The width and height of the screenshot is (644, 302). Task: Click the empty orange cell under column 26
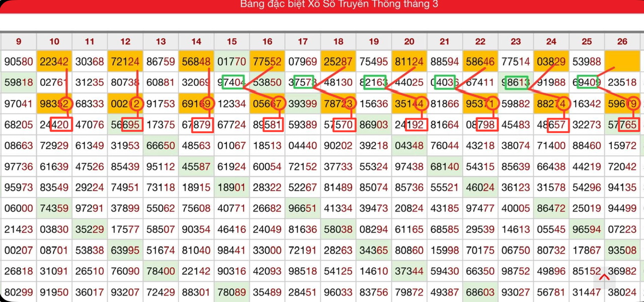coord(622,62)
